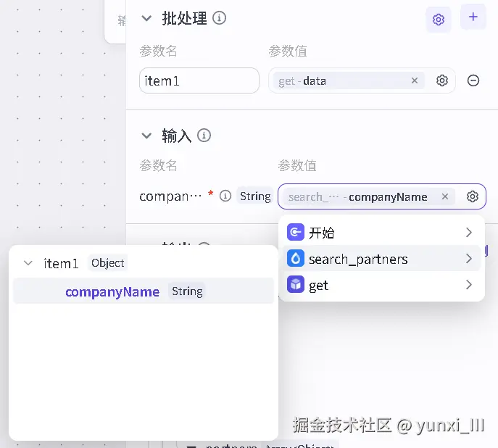Image resolution: width=498 pixels, height=448 pixels.
Task: Clear the get-data value with X
Action: [x=415, y=80]
